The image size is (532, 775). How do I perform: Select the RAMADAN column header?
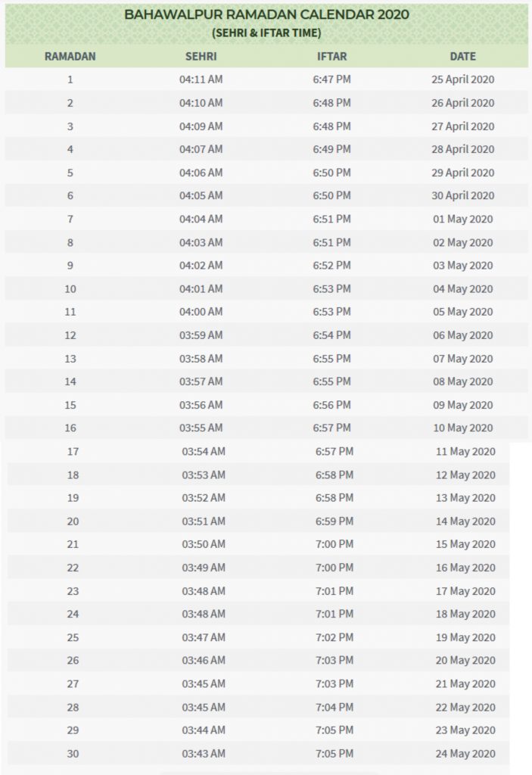70,56
